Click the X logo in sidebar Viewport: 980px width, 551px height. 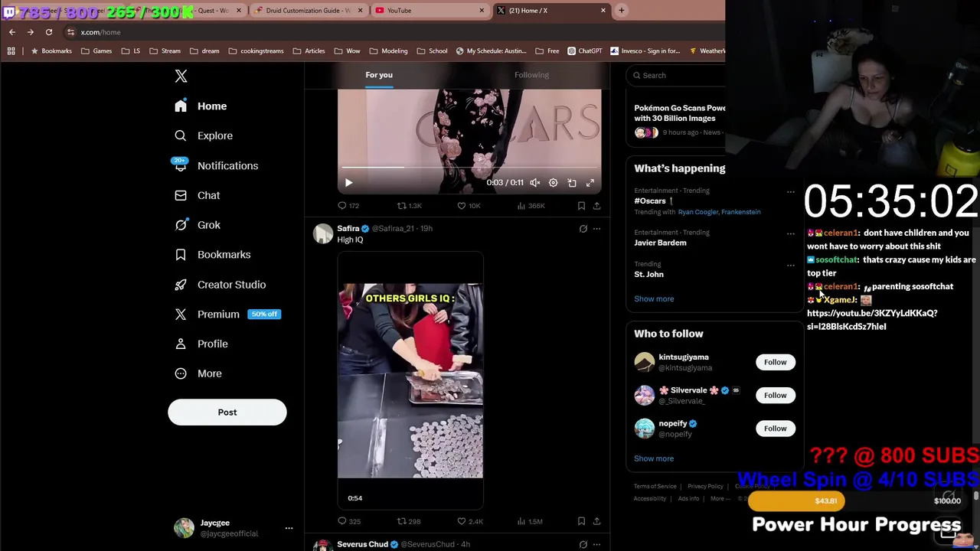pyautogui.click(x=181, y=76)
